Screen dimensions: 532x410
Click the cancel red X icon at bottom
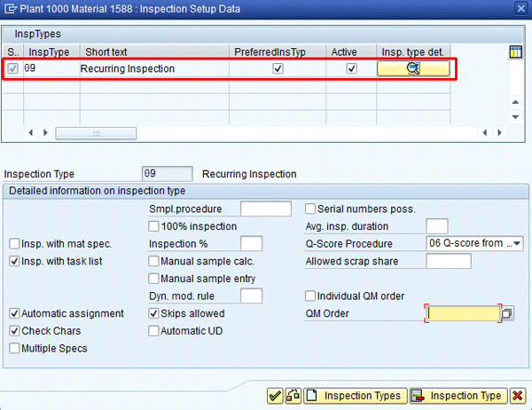click(517, 396)
